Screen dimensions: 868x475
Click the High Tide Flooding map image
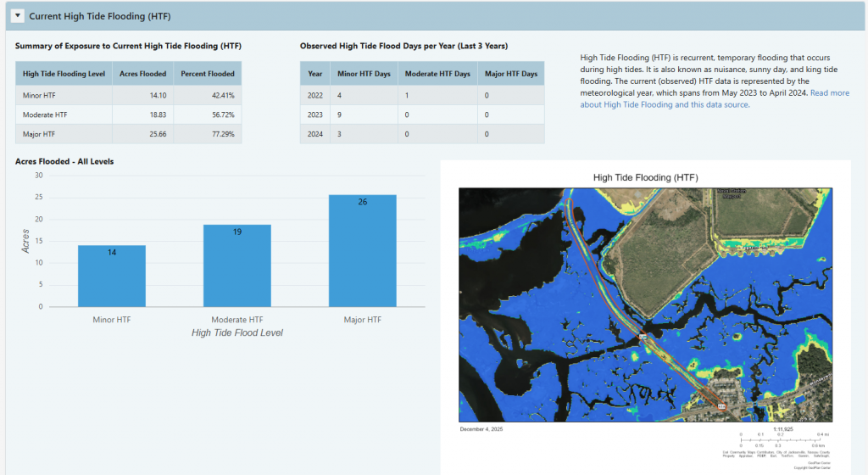click(645, 305)
